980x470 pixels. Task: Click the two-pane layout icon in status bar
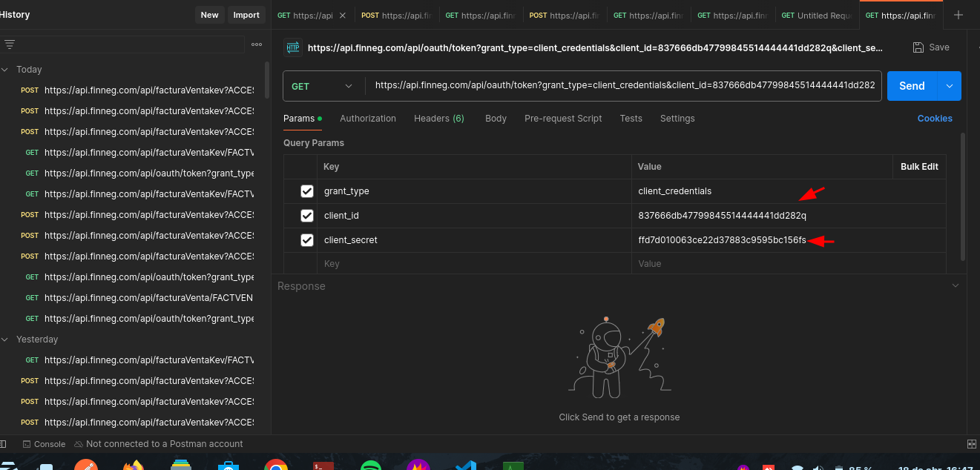click(972, 444)
